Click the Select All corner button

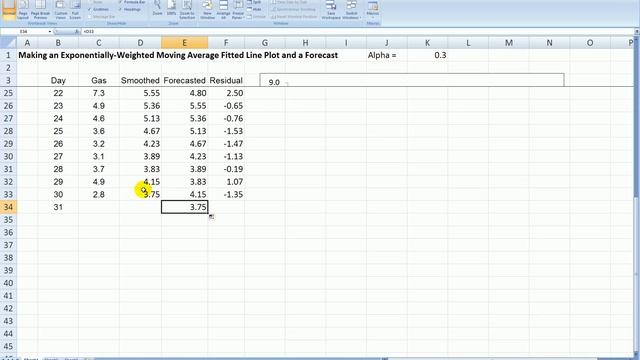(8, 42)
